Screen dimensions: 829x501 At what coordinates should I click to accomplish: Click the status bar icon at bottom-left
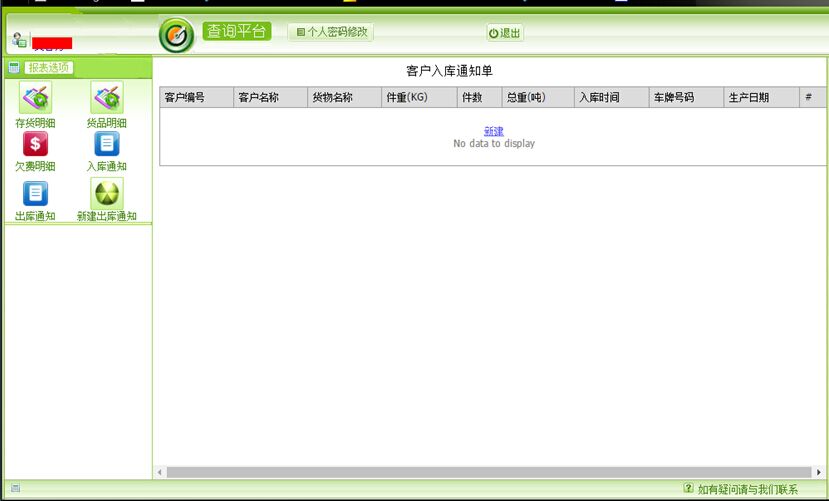tap(15, 488)
